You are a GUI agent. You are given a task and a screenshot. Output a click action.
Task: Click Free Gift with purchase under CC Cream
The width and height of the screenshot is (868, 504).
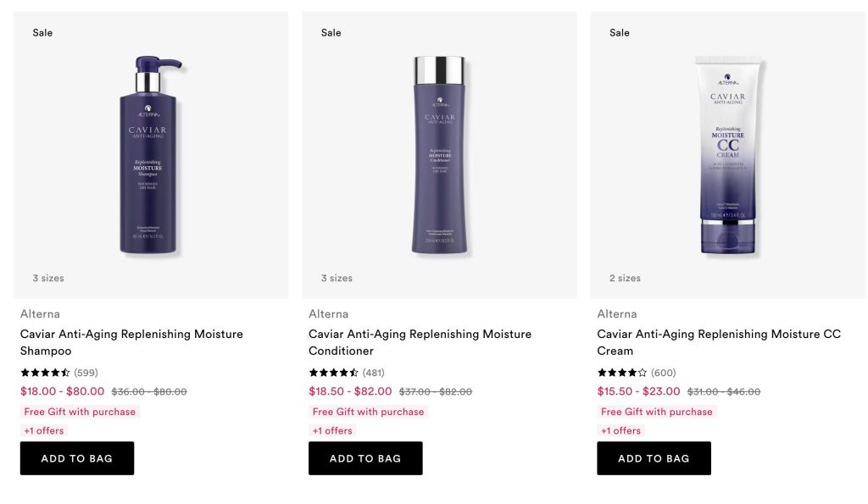click(x=657, y=412)
